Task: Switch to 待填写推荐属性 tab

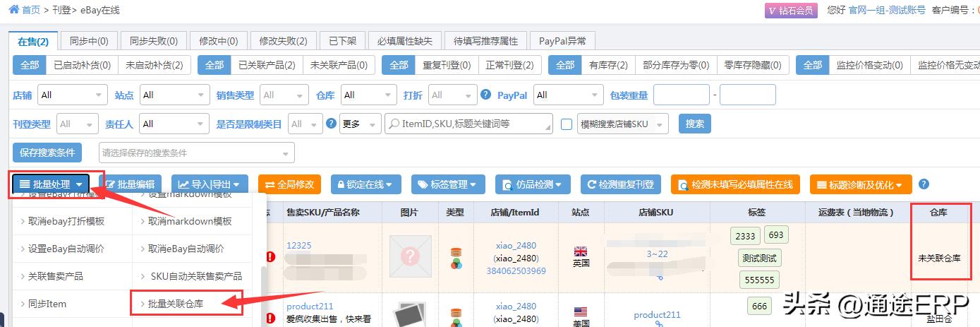Action: (x=485, y=41)
